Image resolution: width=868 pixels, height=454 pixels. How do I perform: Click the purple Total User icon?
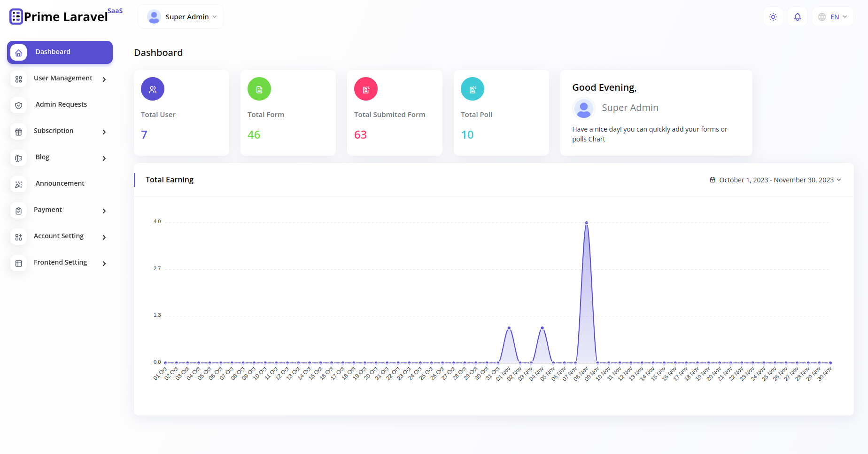153,89
